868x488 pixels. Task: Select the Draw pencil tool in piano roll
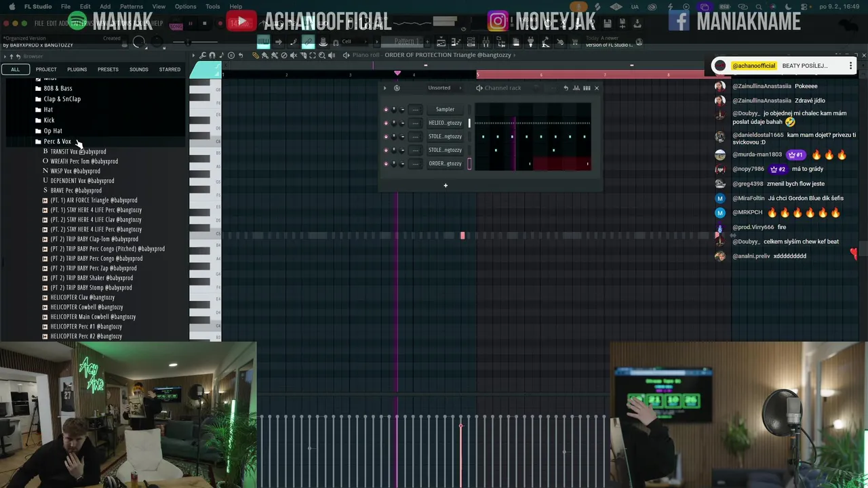click(x=255, y=55)
